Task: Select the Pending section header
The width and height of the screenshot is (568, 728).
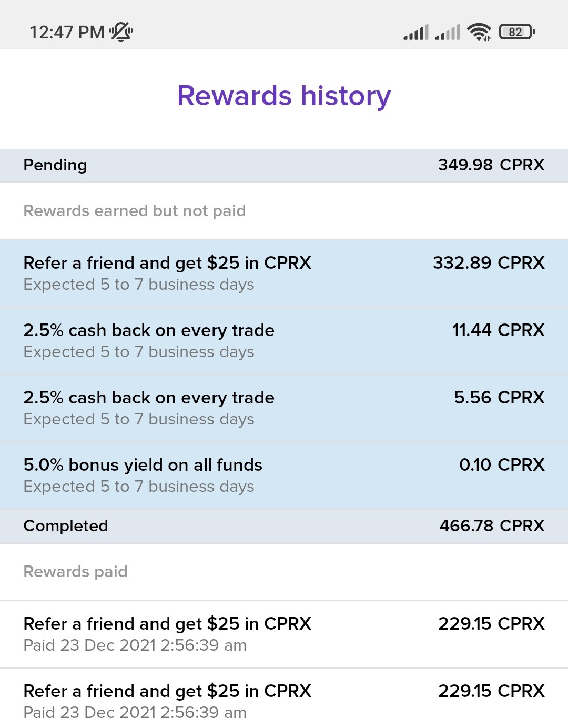Action: 284,166
